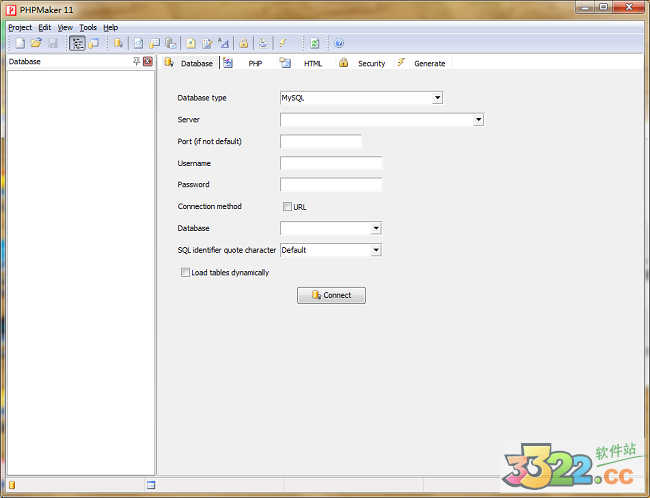The height and width of the screenshot is (498, 650).
Task: Click the printer-like toolbar icon
Action: [263, 43]
